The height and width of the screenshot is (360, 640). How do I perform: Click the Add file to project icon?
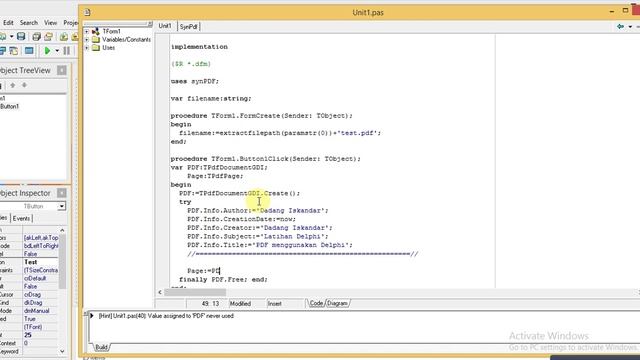click(x=64, y=37)
